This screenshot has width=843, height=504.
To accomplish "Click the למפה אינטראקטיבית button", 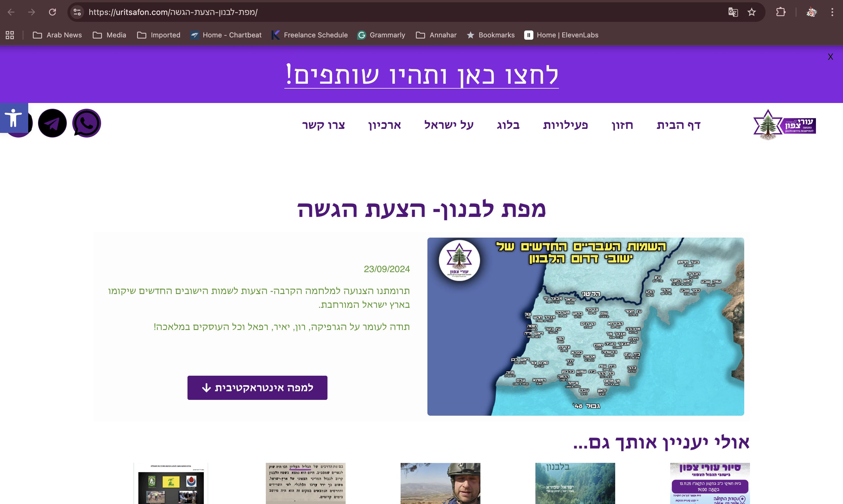I will tap(257, 387).
